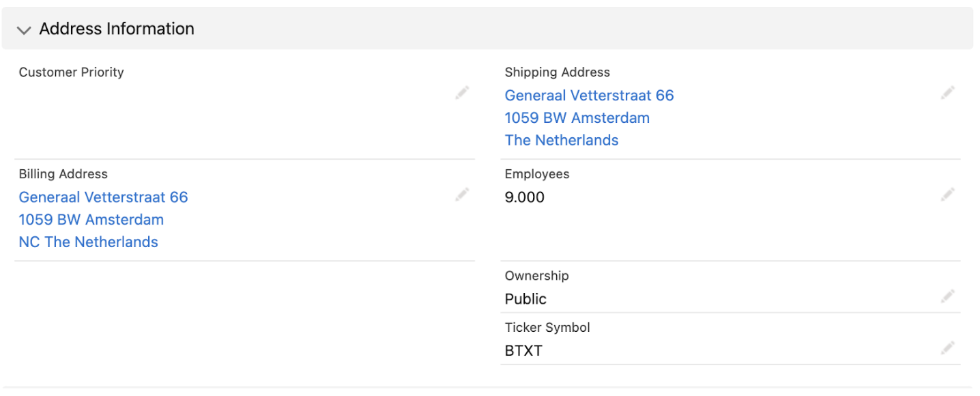Click the Employees value 9.000
The image size is (980, 396).
524,197
